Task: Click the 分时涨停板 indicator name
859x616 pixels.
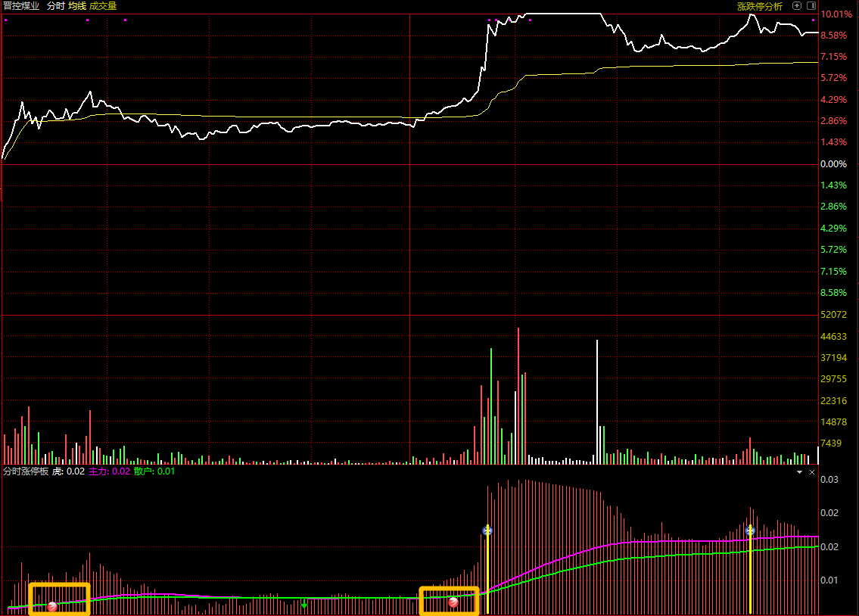Action: 26,471
